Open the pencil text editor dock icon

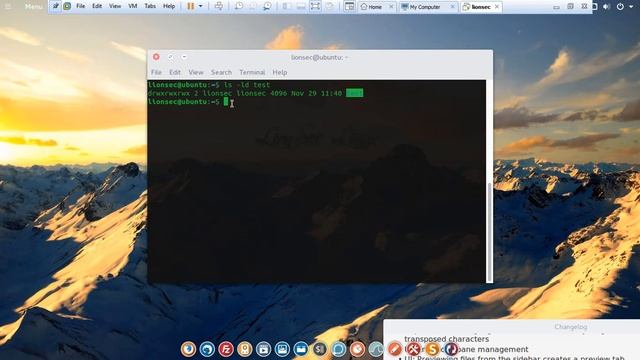pyautogui.click(x=395, y=349)
